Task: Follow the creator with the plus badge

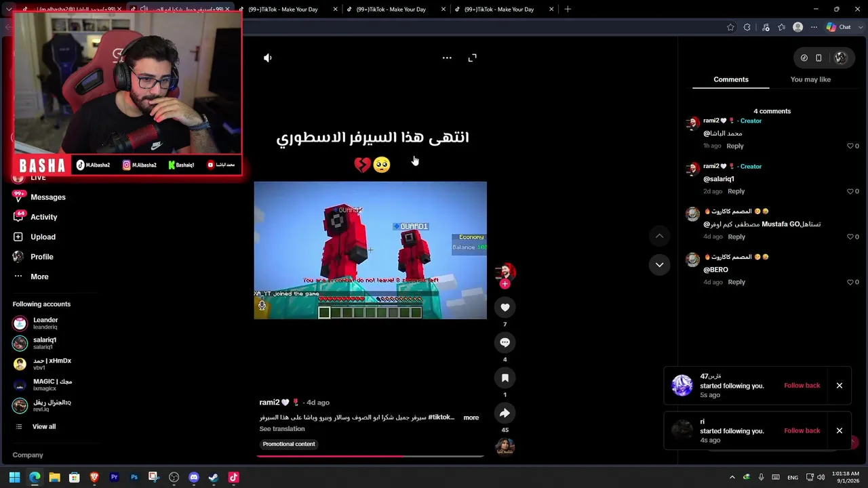Action: click(505, 284)
